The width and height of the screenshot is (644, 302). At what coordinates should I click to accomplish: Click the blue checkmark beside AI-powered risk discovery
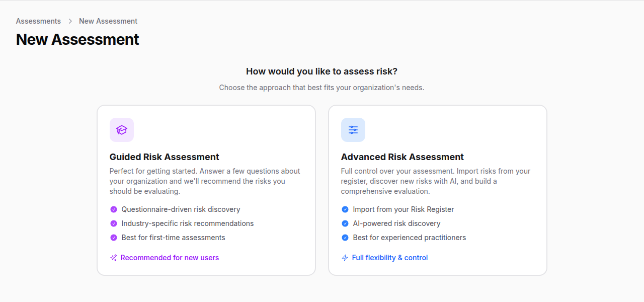point(345,223)
